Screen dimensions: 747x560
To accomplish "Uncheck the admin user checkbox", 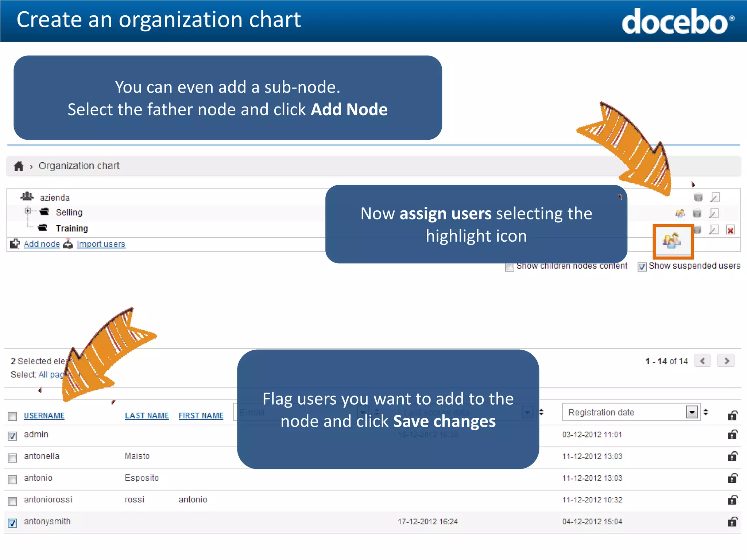I will [x=12, y=436].
